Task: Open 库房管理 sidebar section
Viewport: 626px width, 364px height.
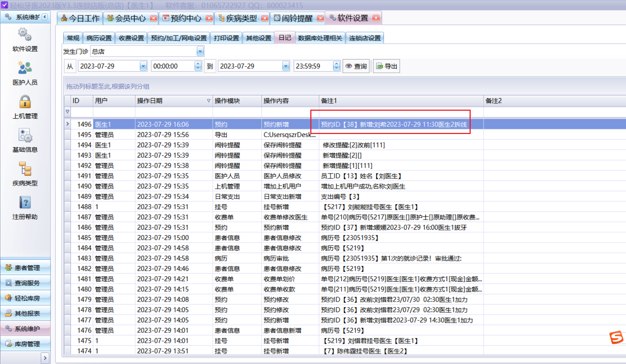Action: pos(25,344)
